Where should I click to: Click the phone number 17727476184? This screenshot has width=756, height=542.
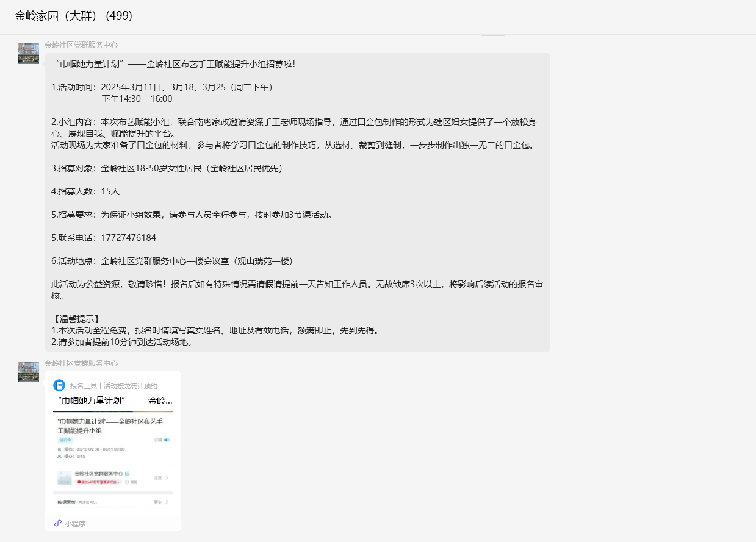pyautogui.click(x=128, y=238)
